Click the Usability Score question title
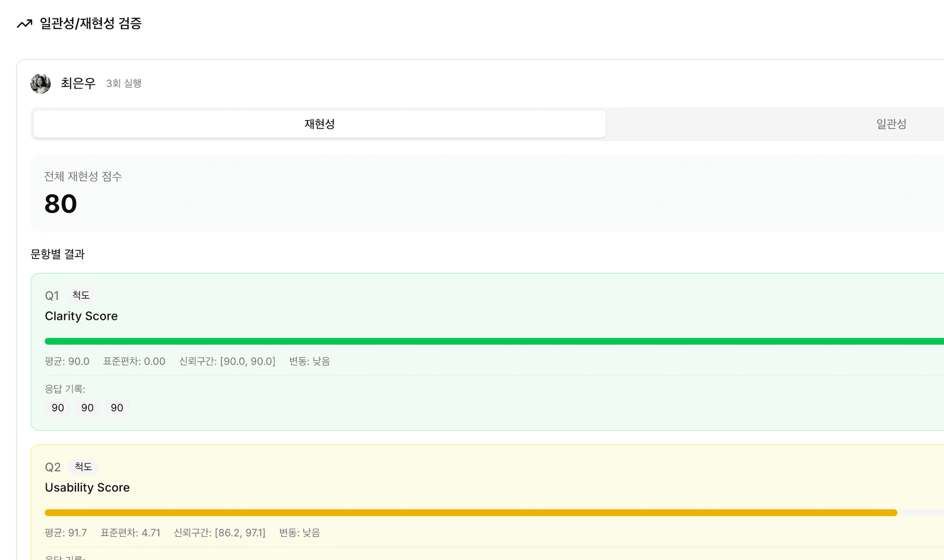The image size is (944, 560). coord(87,488)
